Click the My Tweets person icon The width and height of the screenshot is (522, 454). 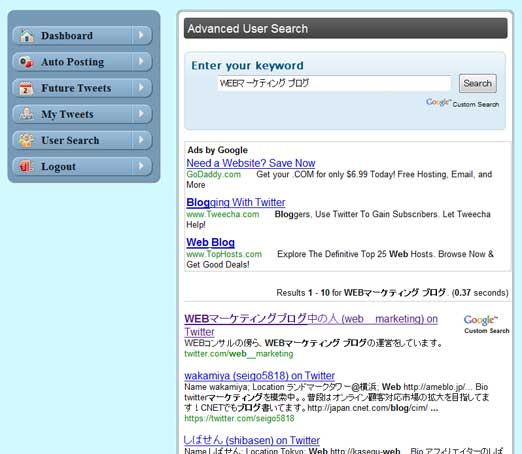26,114
